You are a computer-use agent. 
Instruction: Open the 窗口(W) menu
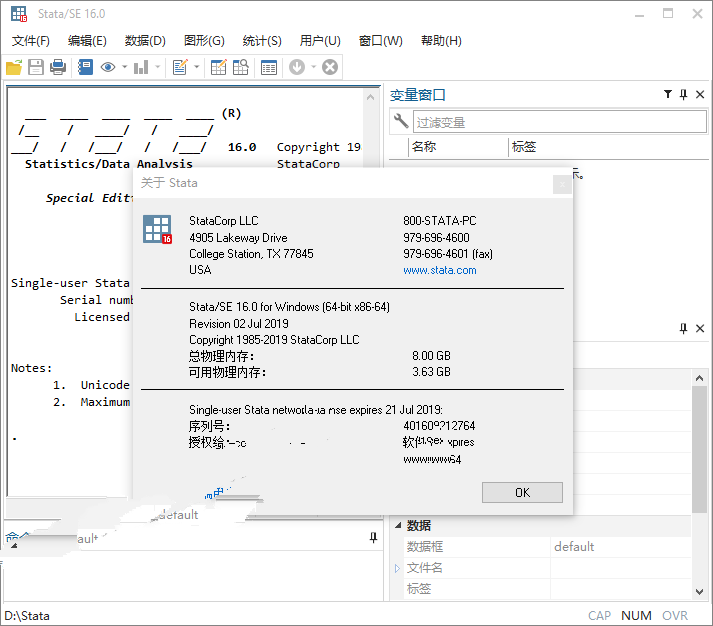(x=380, y=41)
